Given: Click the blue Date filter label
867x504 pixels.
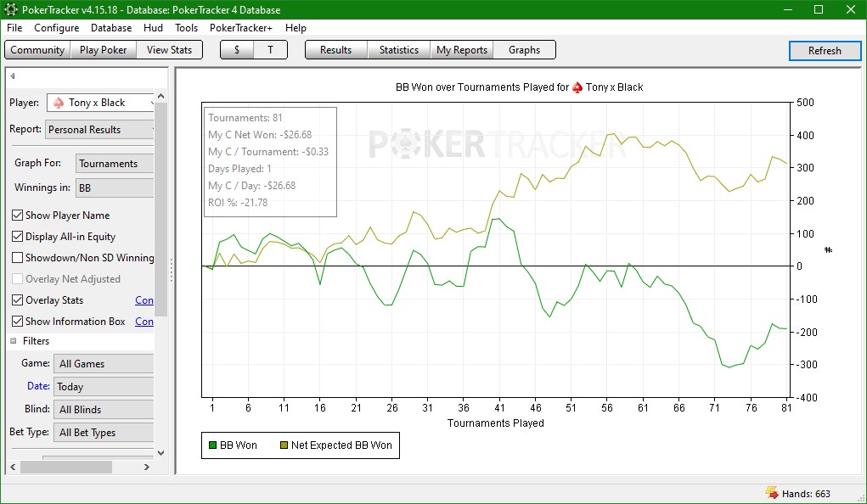Looking at the screenshot, I should point(38,386).
